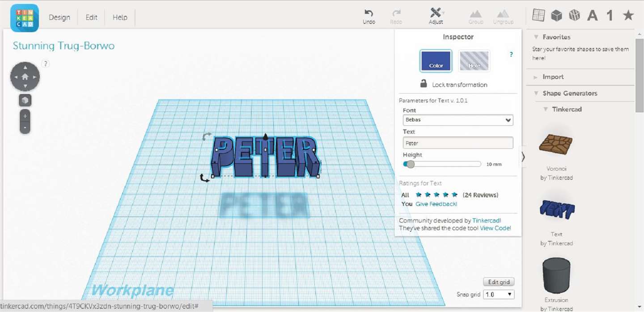Toggle the Hole option in Inspector

474,61
